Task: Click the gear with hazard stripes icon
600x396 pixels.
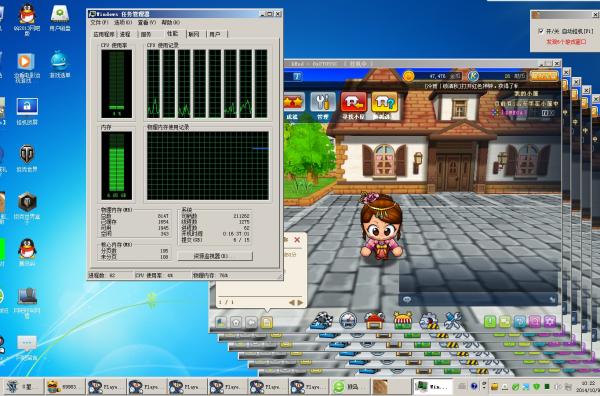Action: point(429,321)
